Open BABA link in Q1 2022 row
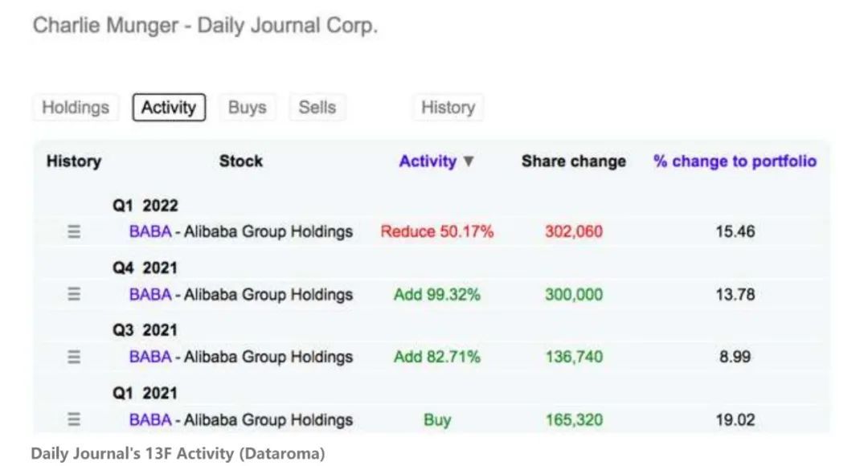The height and width of the screenshot is (466, 868). coord(150,232)
